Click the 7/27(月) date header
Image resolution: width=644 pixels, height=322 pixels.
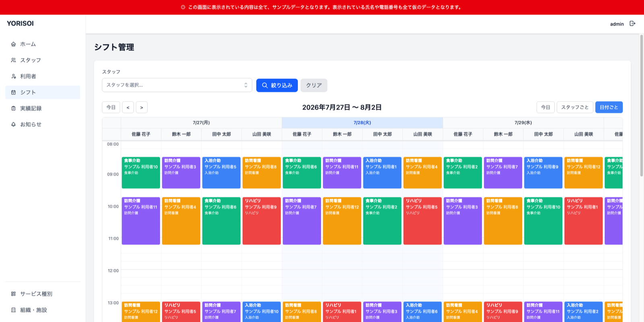(x=201, y=123)
